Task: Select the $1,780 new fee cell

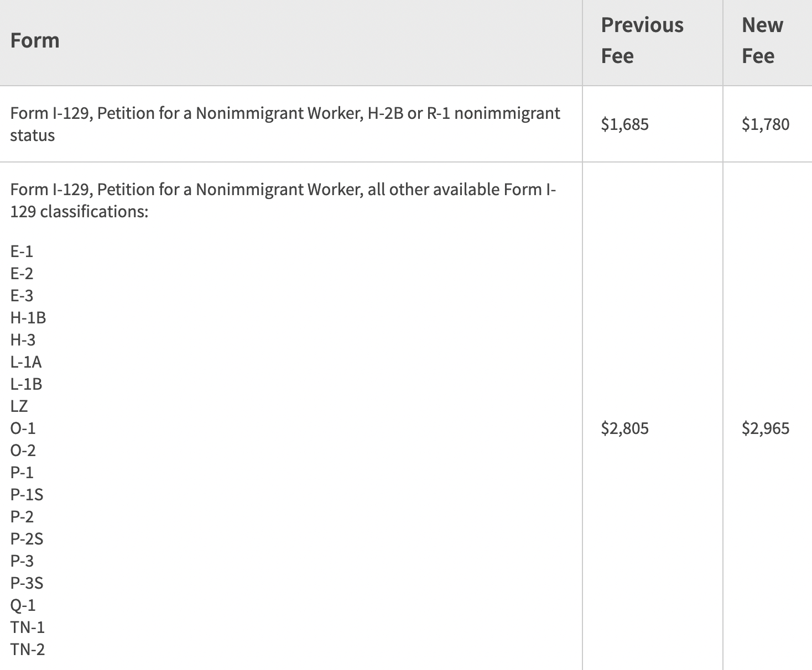Action: click(766, 124)
